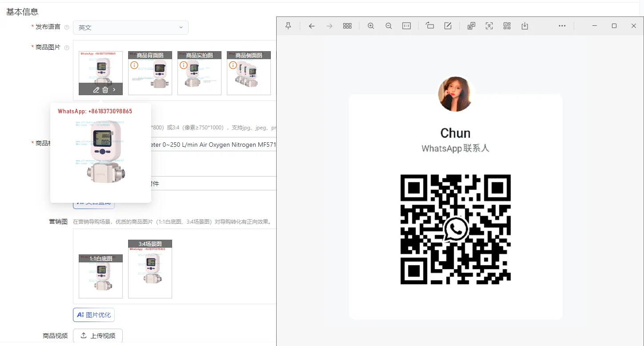Image resolution: width=644 pixels, height=346 pixels.
Task: Click the 上传视频 upload button
Action: pyautogui.click(x=98, y=336)
